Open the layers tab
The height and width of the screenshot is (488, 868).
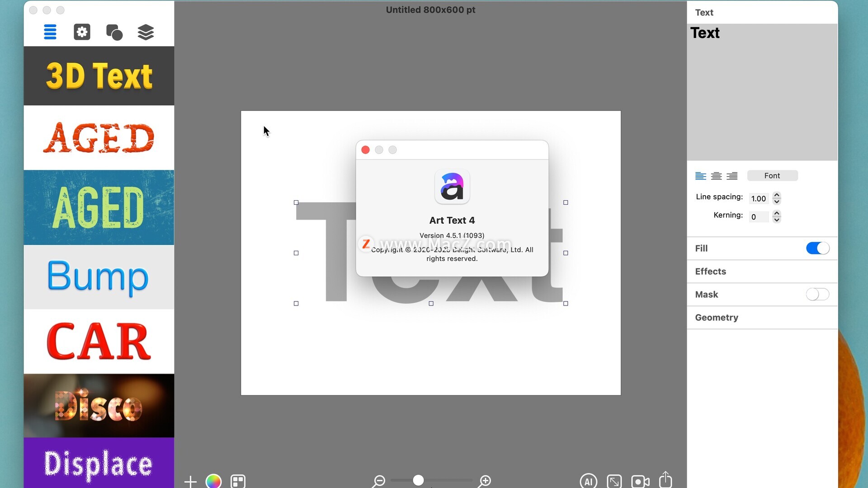click(146, 32)
